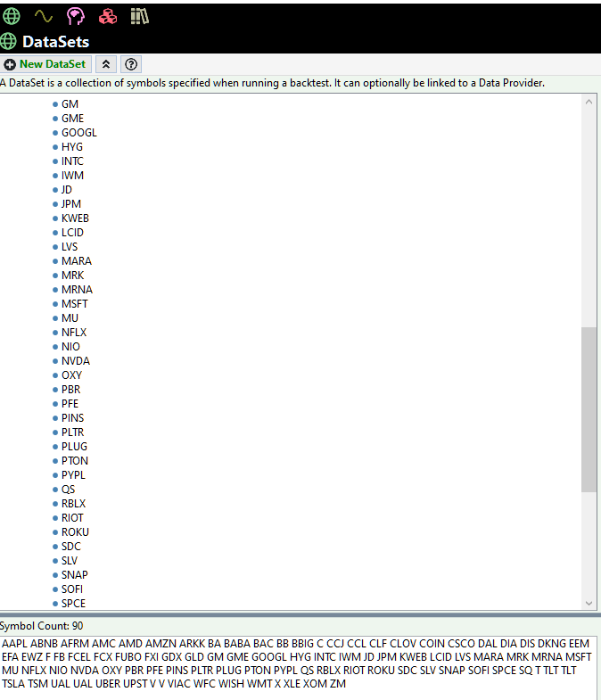601x700 pixels.
Task: Select GME symbol in list
Action: 72,119
